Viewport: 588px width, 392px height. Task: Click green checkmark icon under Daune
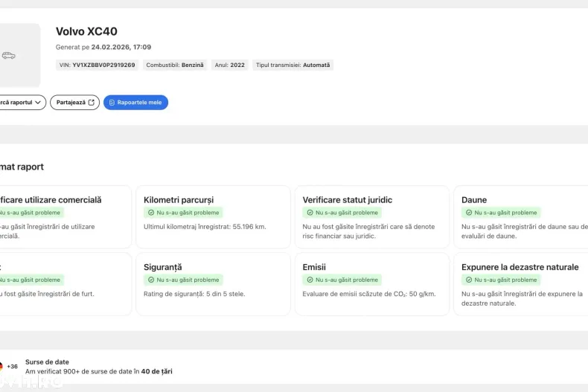click(x=469, y=213)
